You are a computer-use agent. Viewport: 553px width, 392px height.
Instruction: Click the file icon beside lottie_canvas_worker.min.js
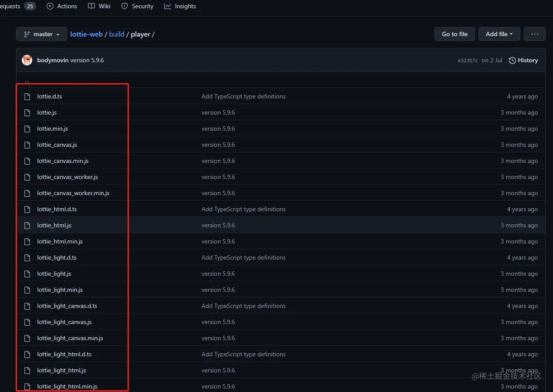[27, 193]
